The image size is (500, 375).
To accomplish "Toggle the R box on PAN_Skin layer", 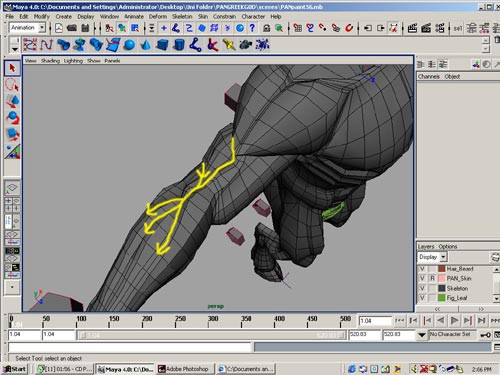I will (x=432, y=278).
